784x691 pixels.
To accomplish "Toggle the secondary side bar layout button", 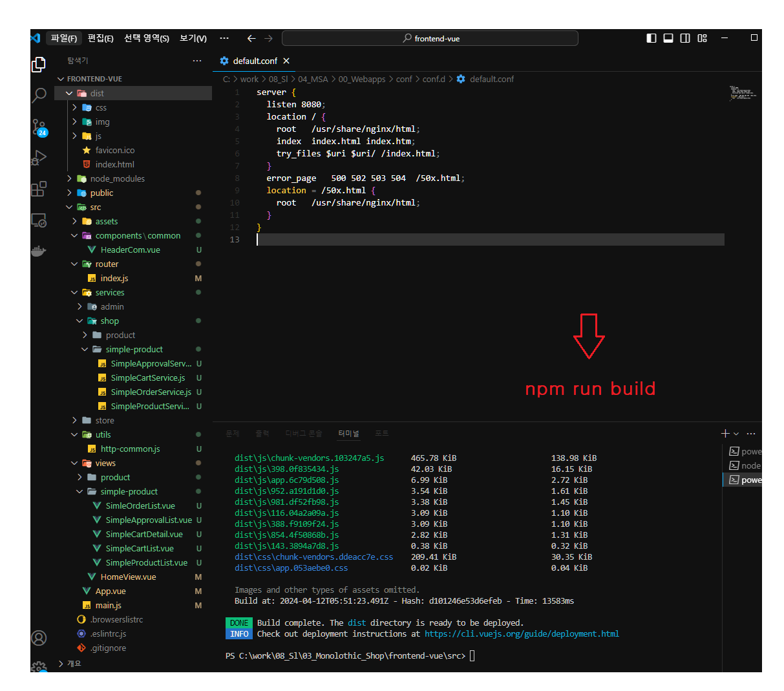I will click(685, 38).
